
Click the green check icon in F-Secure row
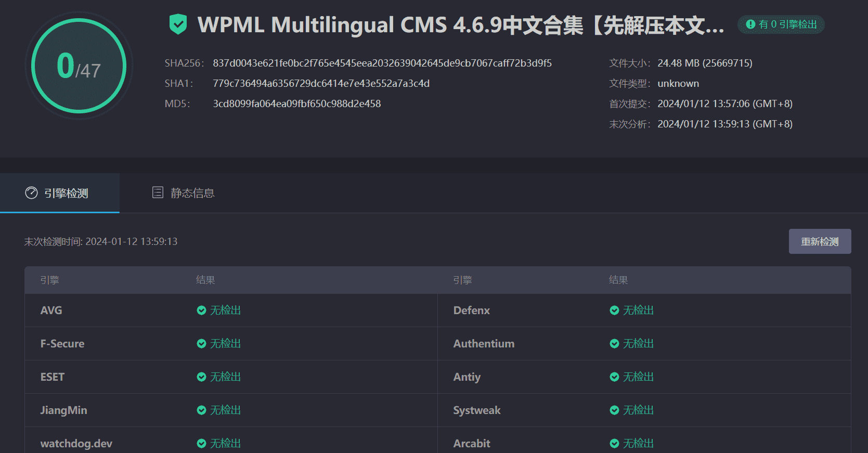[x=201, y=344]
